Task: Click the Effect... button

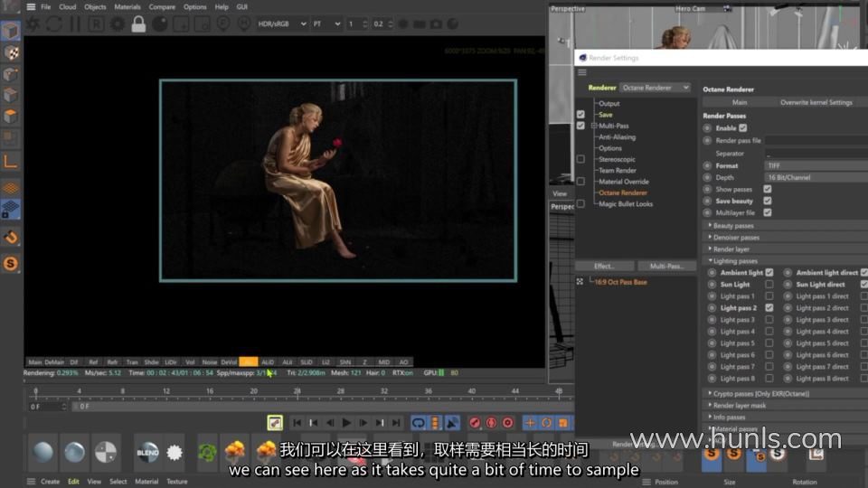Action: [x=604, y=266]
